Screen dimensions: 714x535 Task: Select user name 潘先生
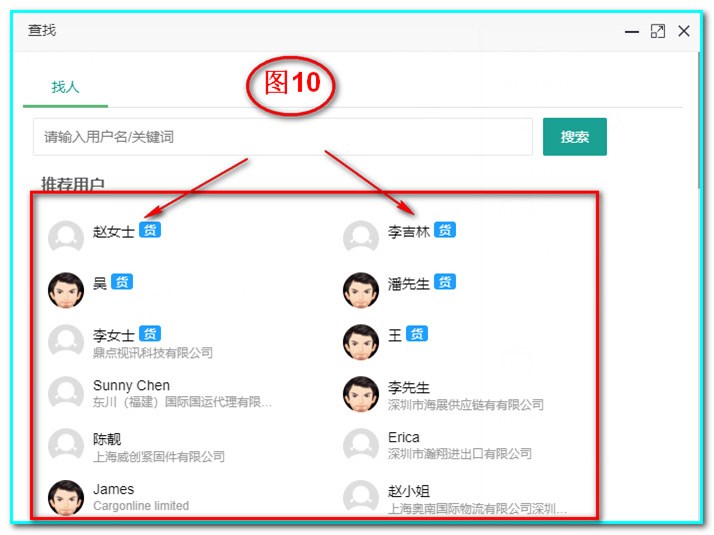(x=409, y=284)
